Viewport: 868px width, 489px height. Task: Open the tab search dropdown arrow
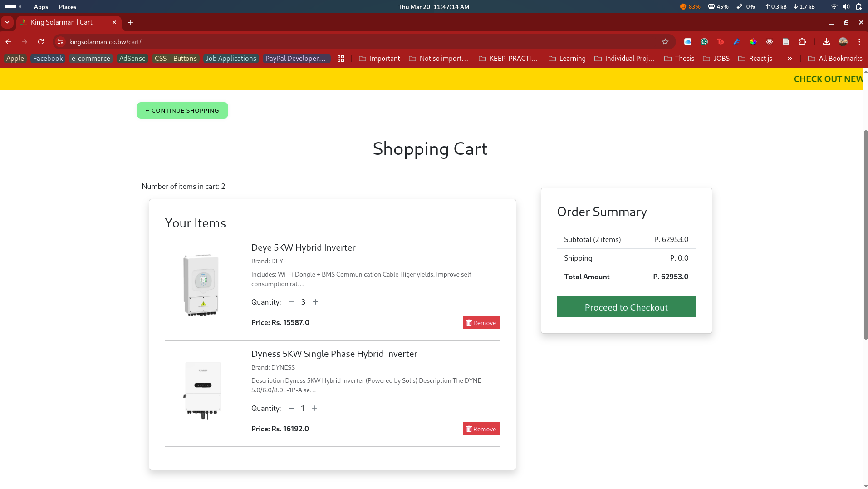7,22
